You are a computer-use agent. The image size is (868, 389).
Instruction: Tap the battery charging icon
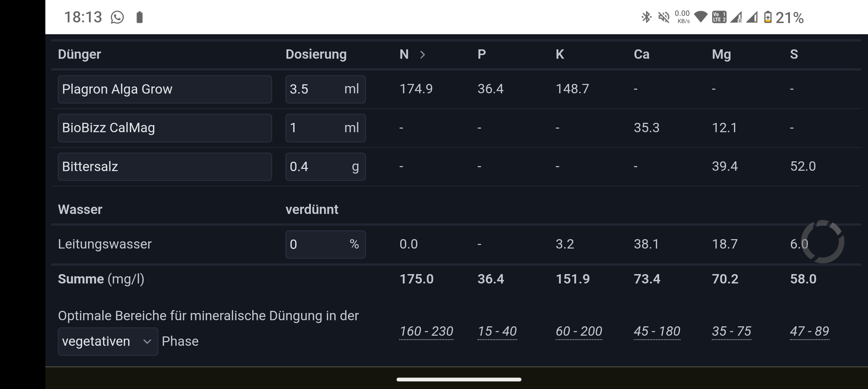[x=768, y=17]
